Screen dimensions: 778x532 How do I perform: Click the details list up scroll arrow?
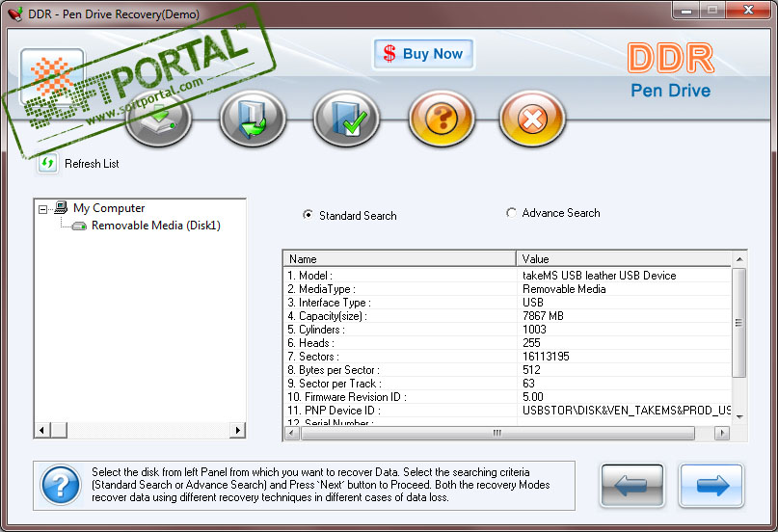739,259
